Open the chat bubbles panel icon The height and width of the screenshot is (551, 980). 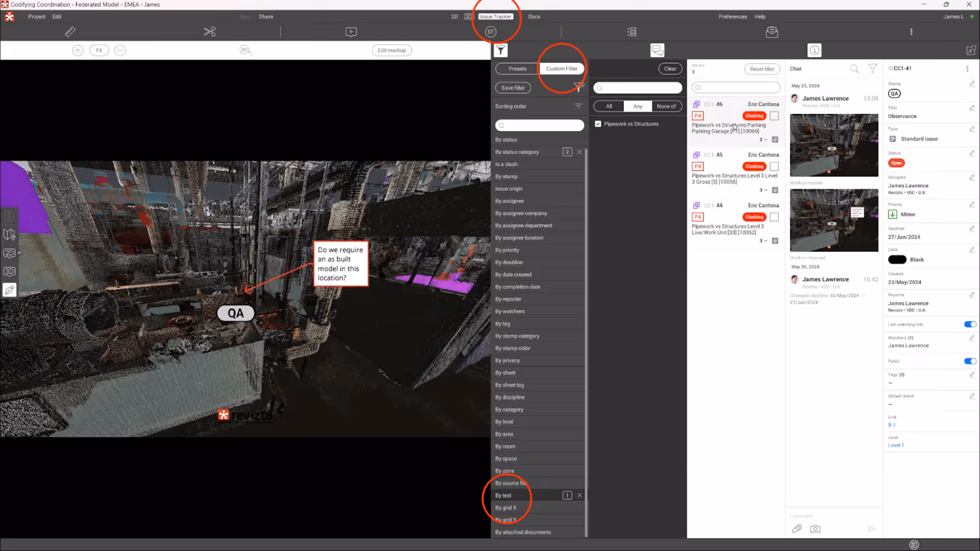[657, 50]
